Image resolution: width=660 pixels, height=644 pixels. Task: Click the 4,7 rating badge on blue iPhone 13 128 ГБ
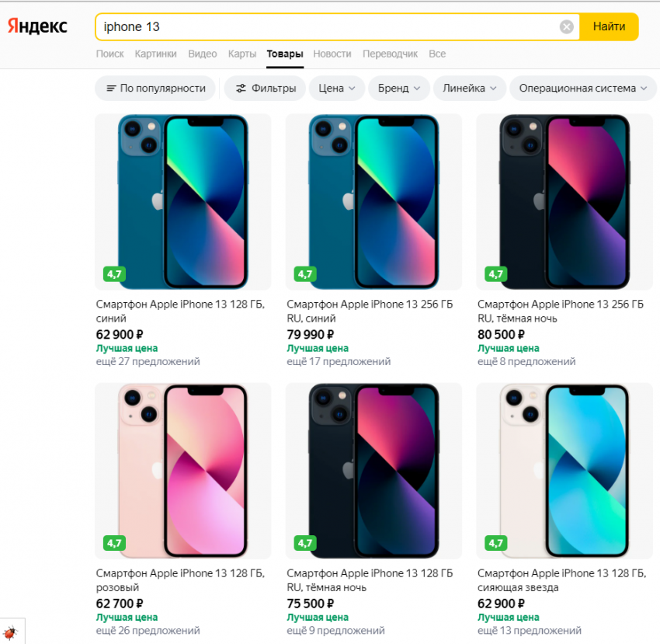coord(114,273)
